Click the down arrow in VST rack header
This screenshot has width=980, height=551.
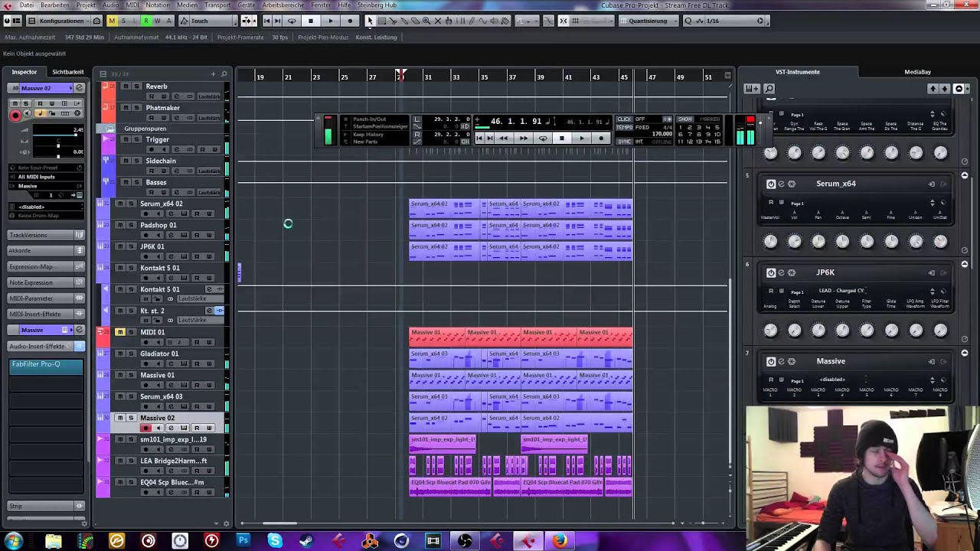[945, 89]
